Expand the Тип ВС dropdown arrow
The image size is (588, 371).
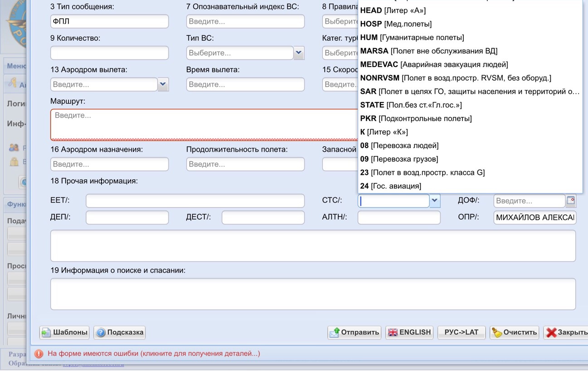click(x=299, y=53)
